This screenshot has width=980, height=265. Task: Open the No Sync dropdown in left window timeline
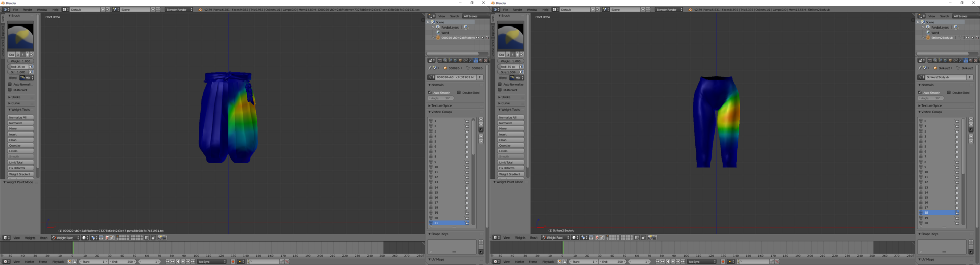click(x=212, y=262)
